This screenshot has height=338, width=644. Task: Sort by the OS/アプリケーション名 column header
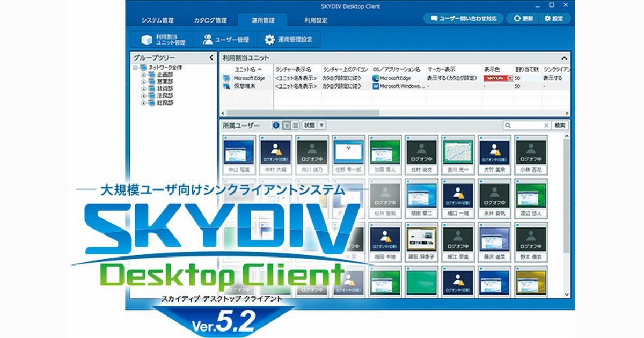tap(398, 69)
